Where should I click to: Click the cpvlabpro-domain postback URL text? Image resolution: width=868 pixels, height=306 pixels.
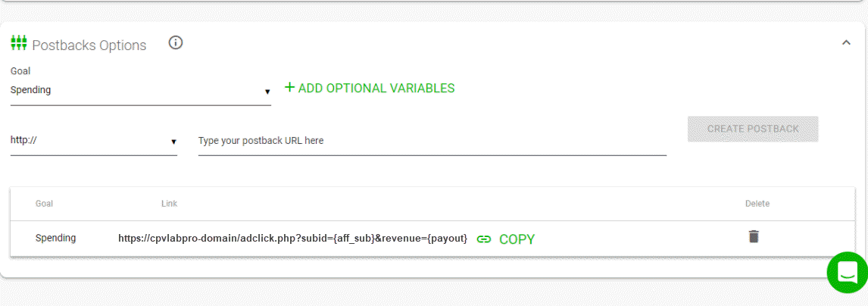coord(293,239)
